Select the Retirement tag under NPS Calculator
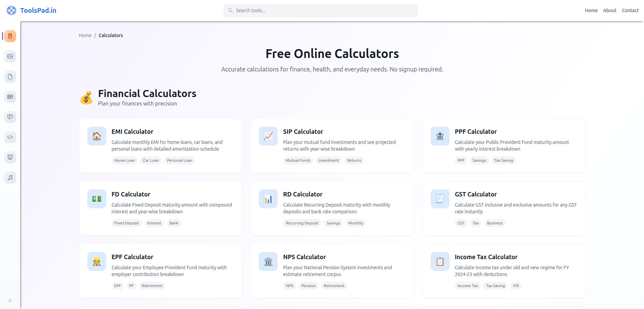Image resolution: width=644 pixels, height=309 pixels. (x=334, y=285)
